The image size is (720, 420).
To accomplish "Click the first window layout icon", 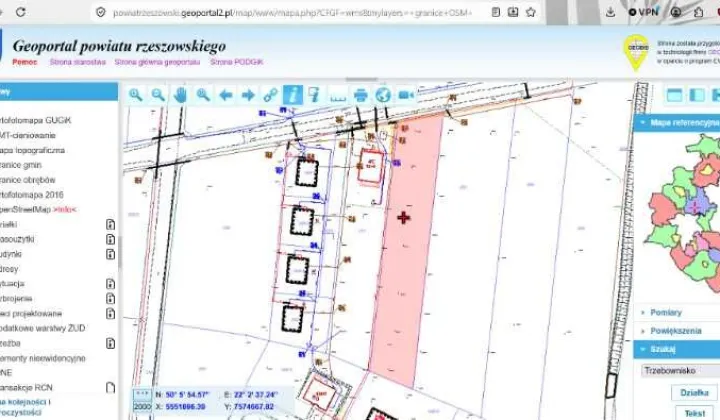I will [674, 95].
